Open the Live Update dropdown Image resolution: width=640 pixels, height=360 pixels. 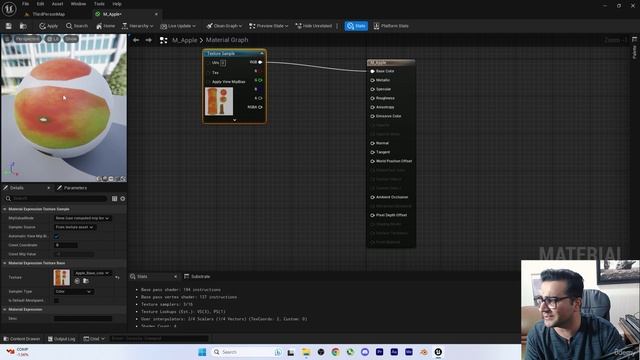178,26
